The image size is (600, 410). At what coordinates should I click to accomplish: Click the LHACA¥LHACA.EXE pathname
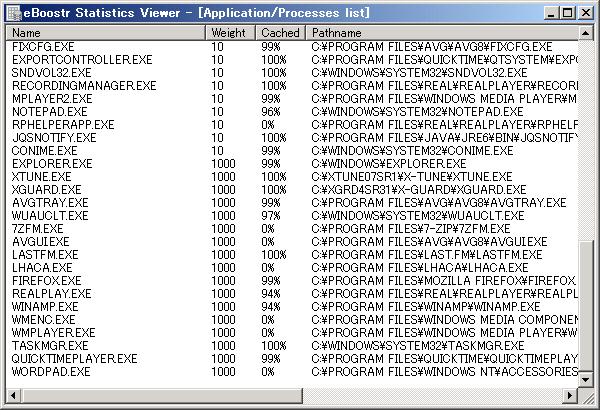coord(420,268)
